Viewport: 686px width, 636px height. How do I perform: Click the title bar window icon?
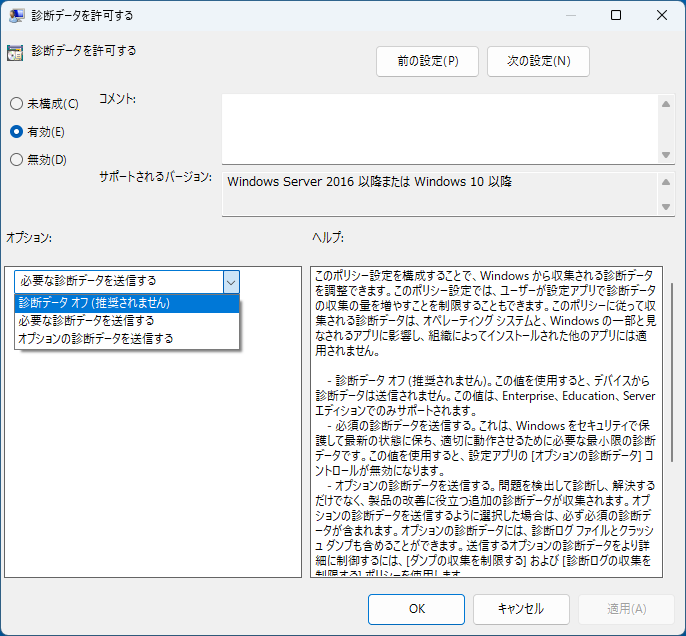(x=16, y=16)
